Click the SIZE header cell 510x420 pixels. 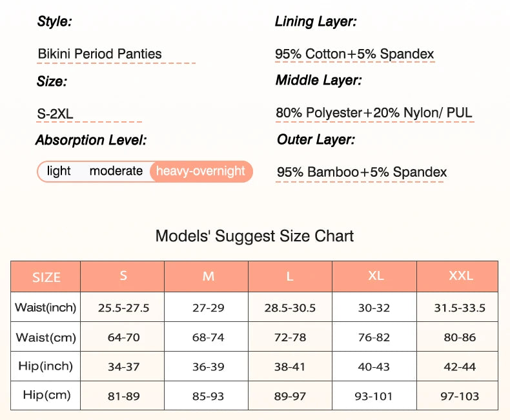46,277
